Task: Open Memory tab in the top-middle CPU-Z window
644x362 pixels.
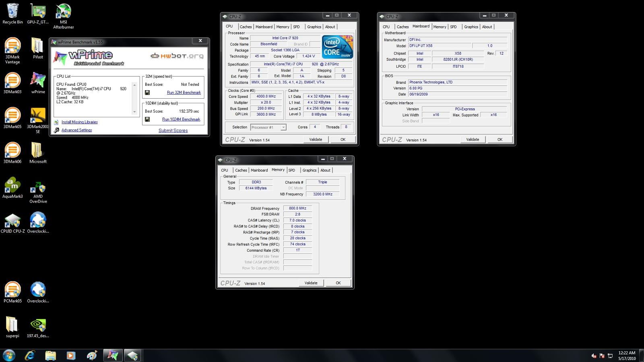Action: click(x=283, y=27)
